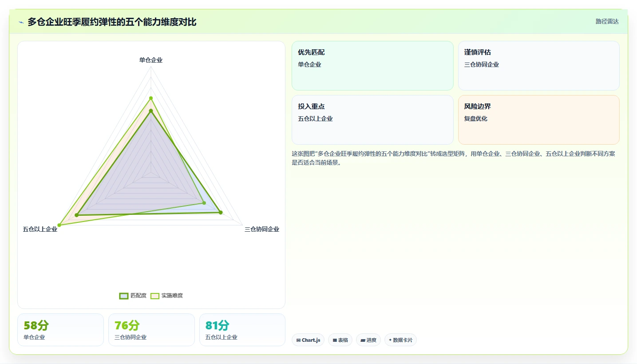Click the 三仓协同企业 radar axis label
This screenshot has width=637, height=364.
[x=262, y=229]
